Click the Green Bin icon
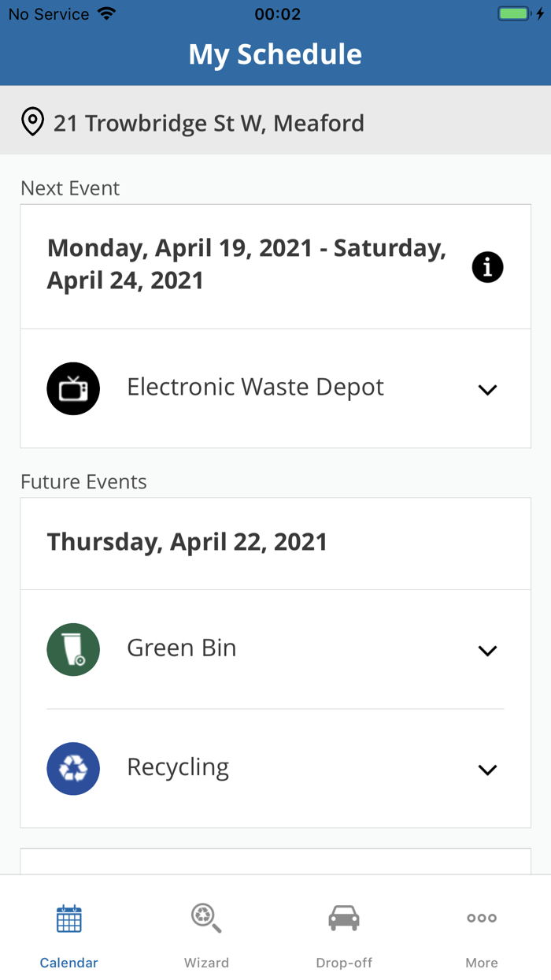551x980 pixels. [x=73, y=649]
